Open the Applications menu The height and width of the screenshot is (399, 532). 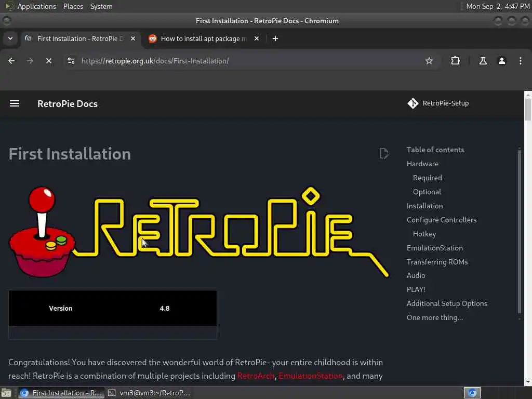(x=31, y=6)
